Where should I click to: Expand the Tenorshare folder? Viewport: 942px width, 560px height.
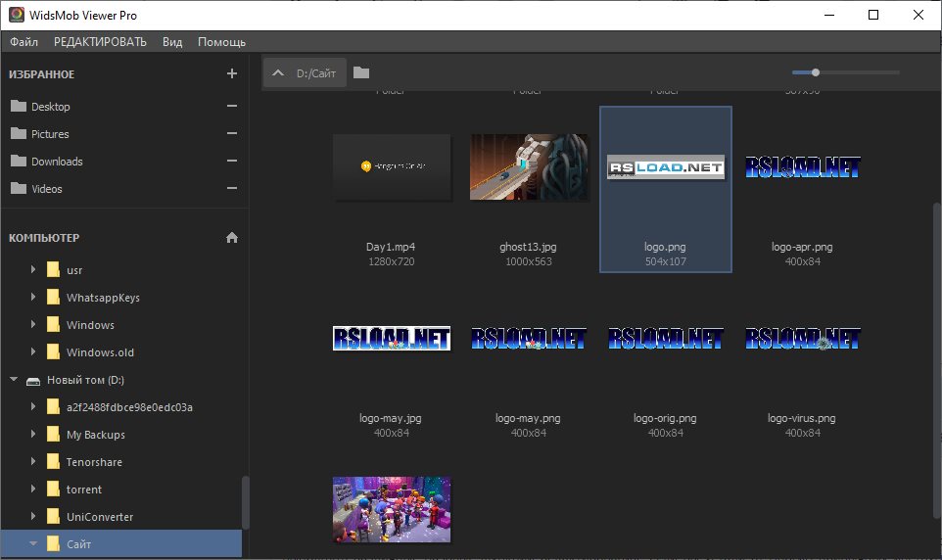point(33,461)
